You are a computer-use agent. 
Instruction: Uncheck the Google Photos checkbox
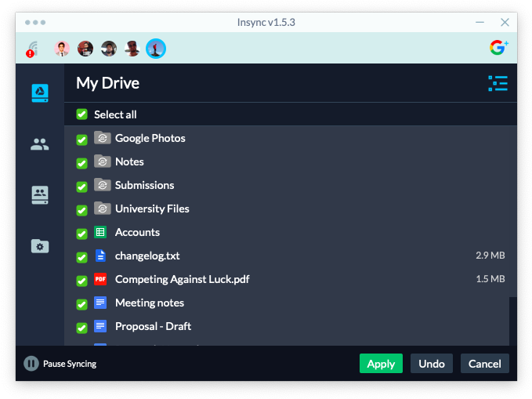(x=81, y=140)
